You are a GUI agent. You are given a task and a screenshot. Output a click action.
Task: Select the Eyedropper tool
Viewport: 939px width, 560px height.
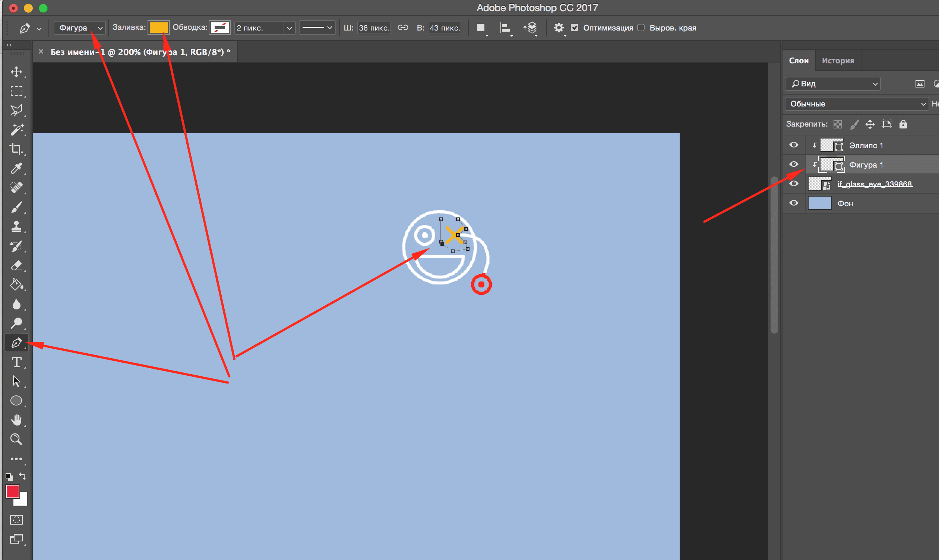16,168
